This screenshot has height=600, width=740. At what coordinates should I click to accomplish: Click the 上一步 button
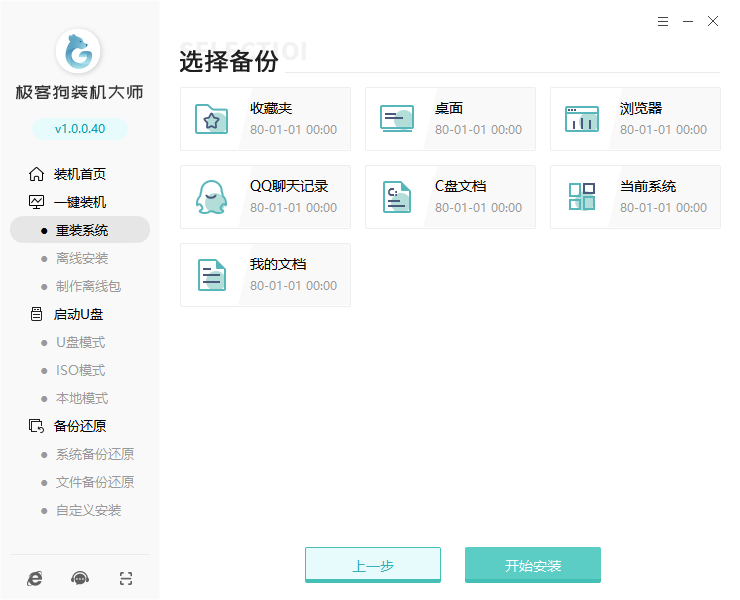click(372, 565)
